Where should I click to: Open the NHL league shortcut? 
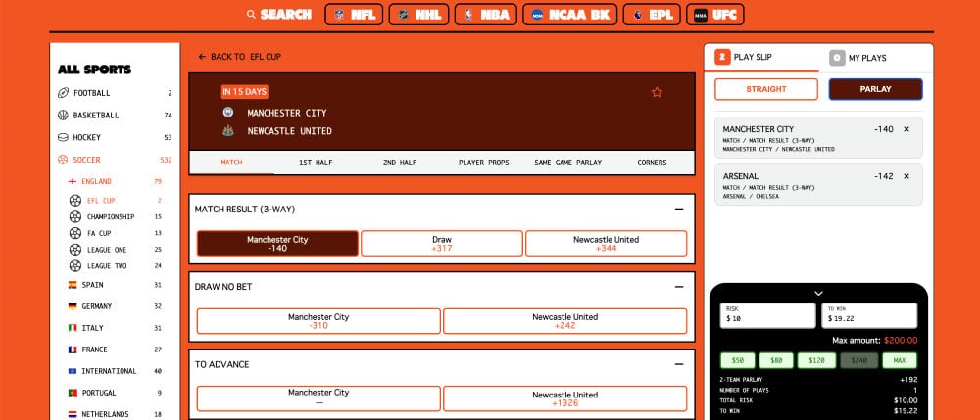[x=418, y=15]
